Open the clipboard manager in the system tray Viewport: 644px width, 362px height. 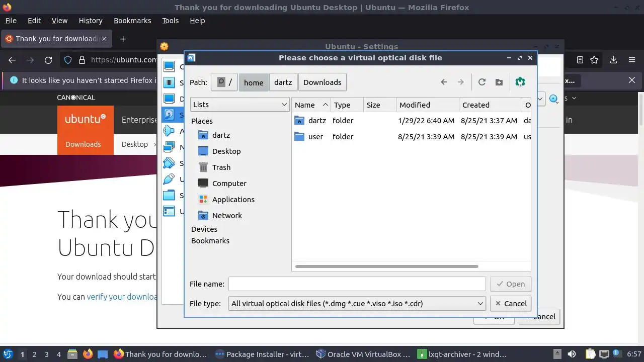pyautogui.click(x=590, y=354)
